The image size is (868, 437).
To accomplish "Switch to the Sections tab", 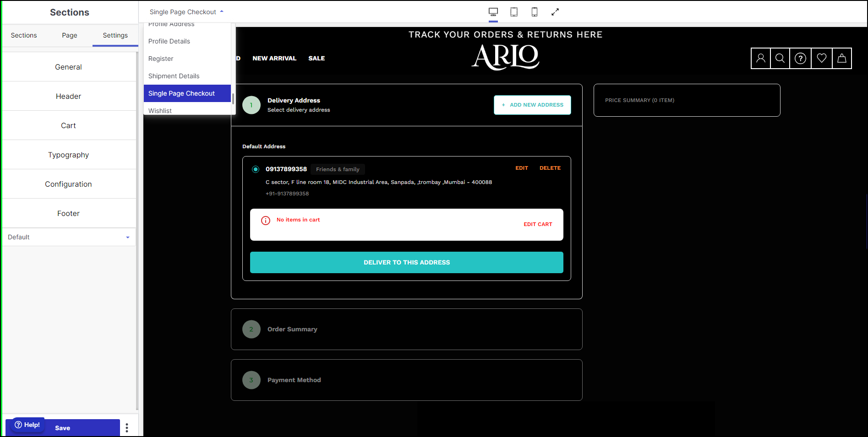I will [x=24, y=35].
